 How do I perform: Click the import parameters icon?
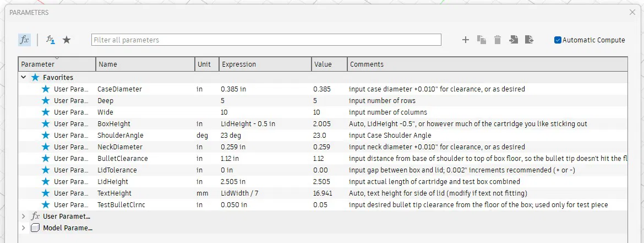(514, 40)
